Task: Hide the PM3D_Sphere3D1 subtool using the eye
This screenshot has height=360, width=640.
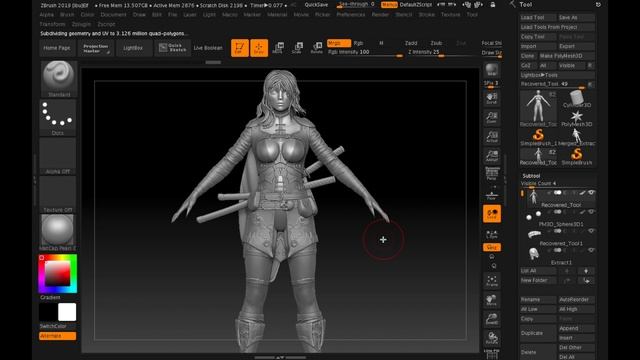Action: tap(591, 212)
